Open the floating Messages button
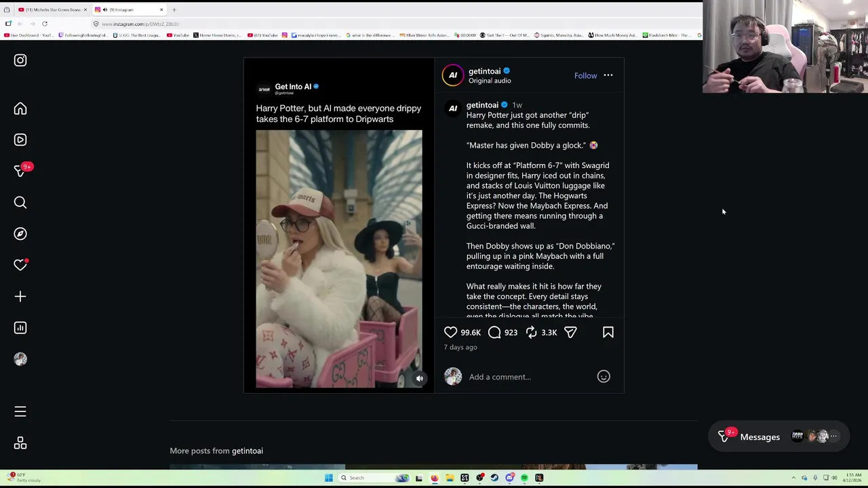The image size is (868, 488). pos(778,437)
